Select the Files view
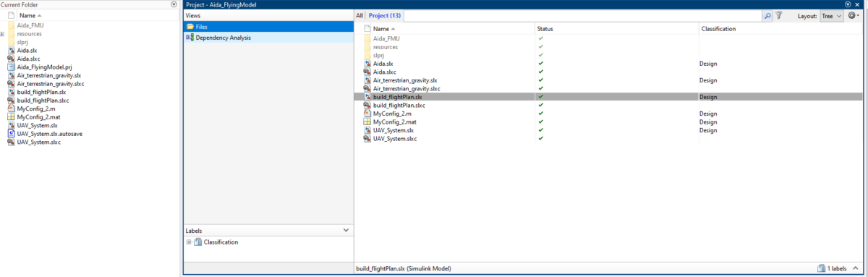This screenshot has width=868, height=277. pos(268,27)
